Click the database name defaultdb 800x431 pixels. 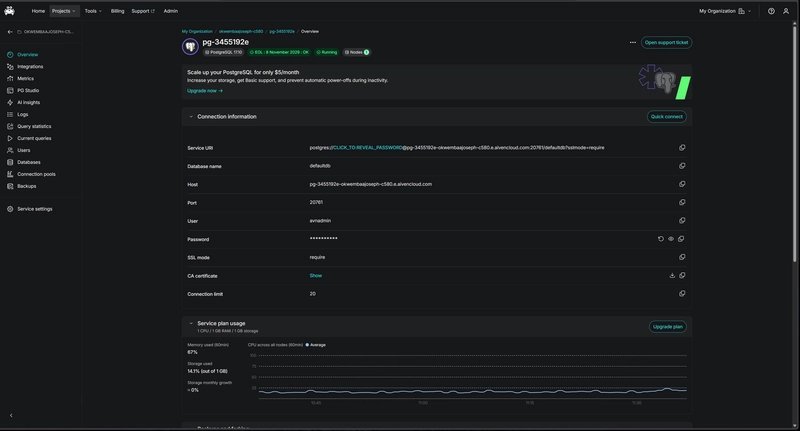320,166
